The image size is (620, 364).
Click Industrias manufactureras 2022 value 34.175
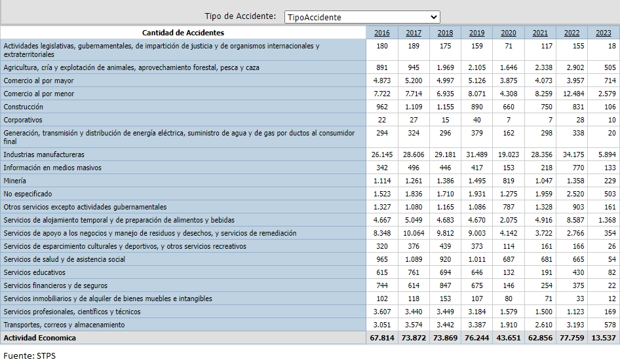(573, 155)
